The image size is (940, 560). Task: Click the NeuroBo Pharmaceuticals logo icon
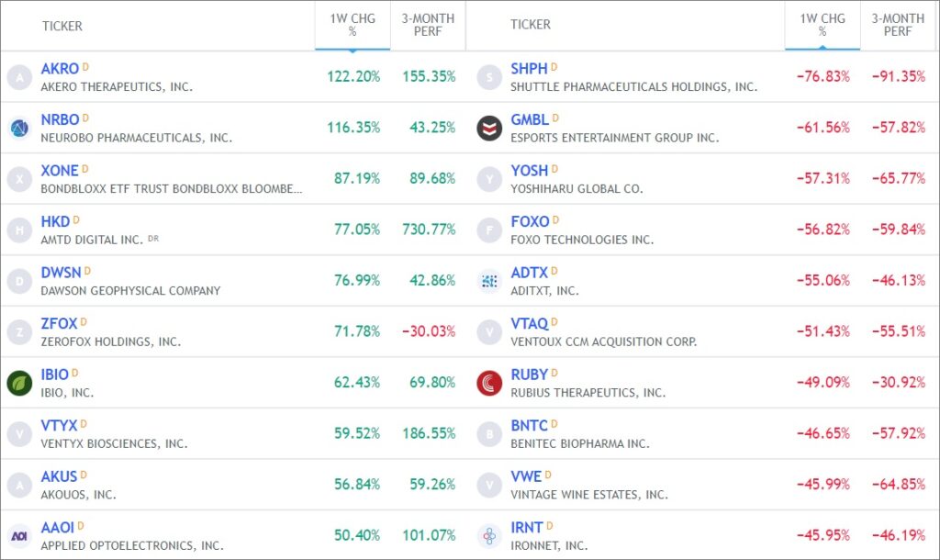19,129
